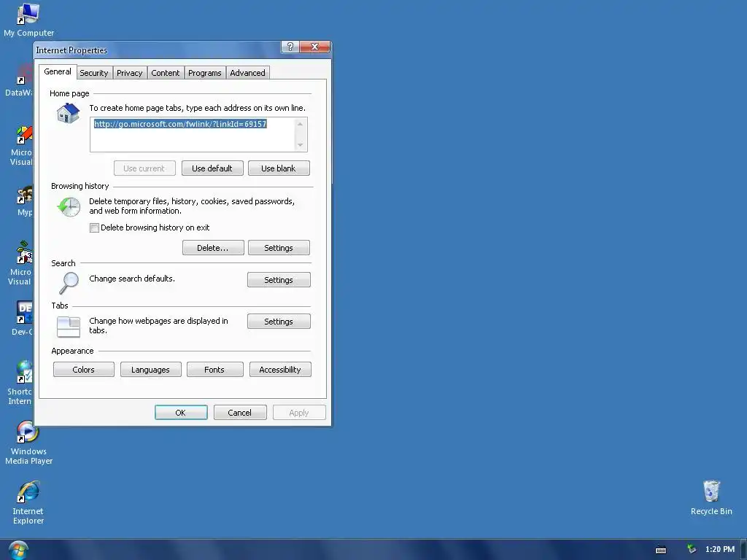Open Browsing history Settings button
This screenshot has width=747, height=560.
click(279, 248)
